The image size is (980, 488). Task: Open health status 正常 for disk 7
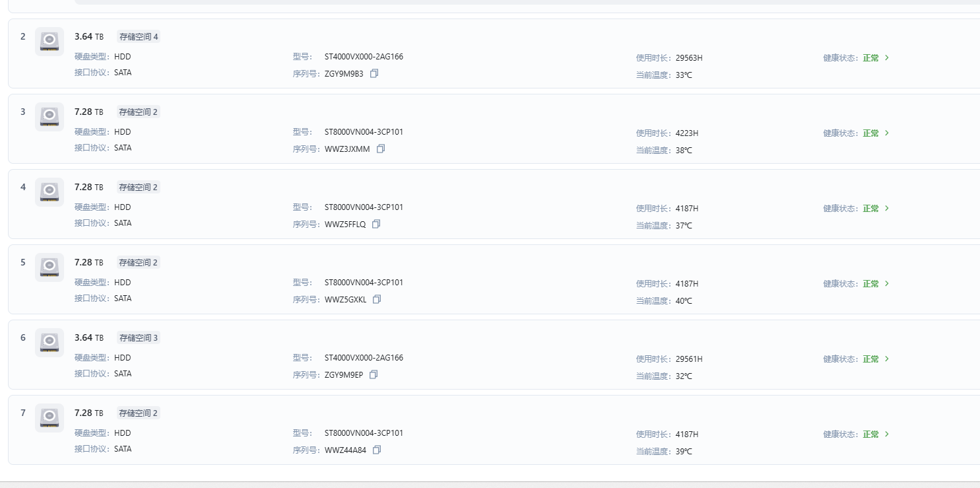871,434
